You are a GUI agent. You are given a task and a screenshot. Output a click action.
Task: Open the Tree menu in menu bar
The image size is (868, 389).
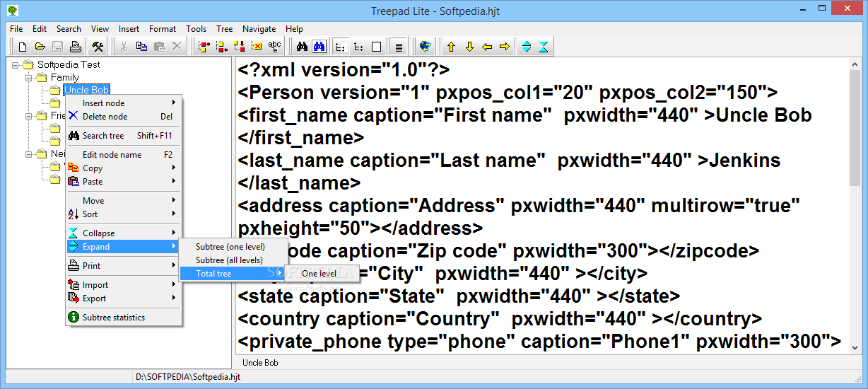click(225, 29)
